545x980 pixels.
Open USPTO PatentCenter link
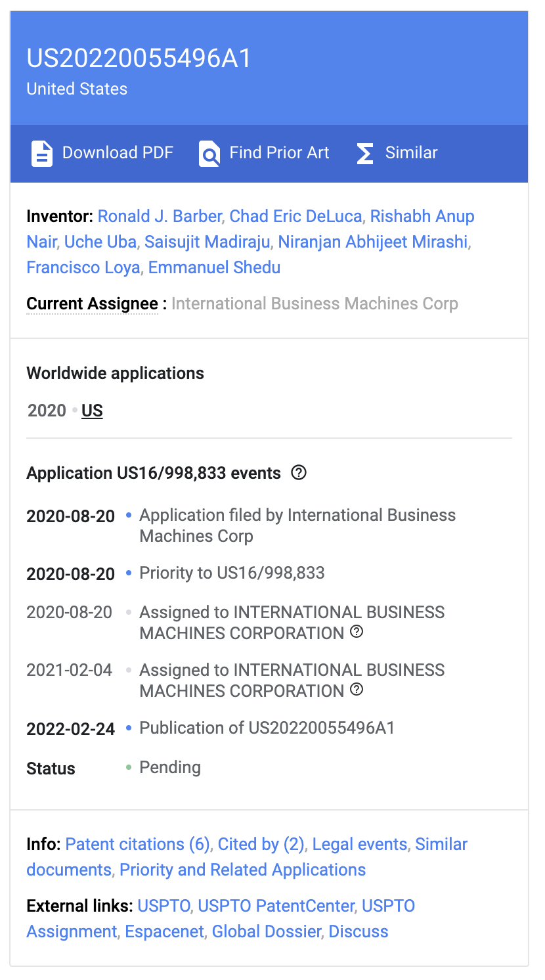pyautogui.click(x=276, y=906)
